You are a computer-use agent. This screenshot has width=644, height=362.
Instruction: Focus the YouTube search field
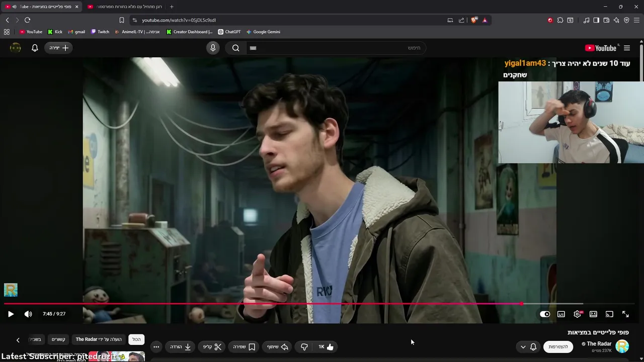(x=336, y=48)
